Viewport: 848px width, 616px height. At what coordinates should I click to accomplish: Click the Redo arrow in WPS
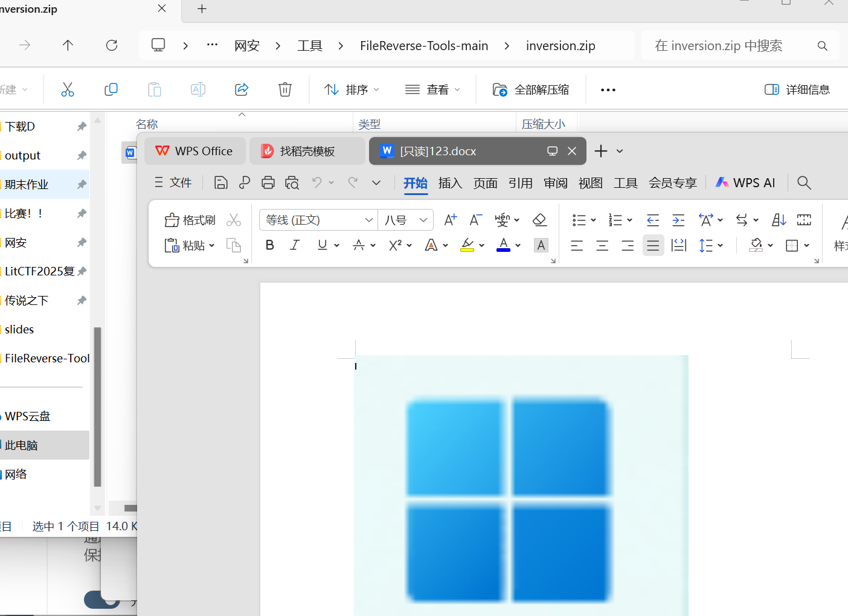tap(353, 182)
